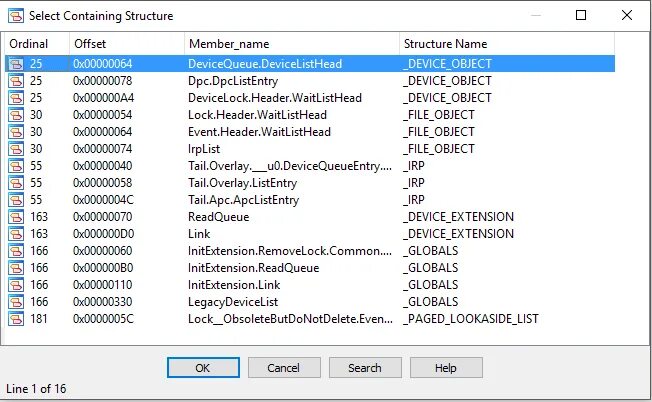Click offset 0x000000A4
Viewport: 652px width, 402px height.
[104, 98]
